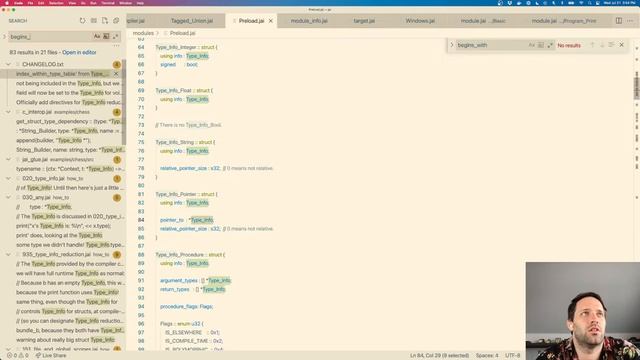Switch to the module.jai Basic tab
The image size is (640, 360).
[x=483, y=21]
